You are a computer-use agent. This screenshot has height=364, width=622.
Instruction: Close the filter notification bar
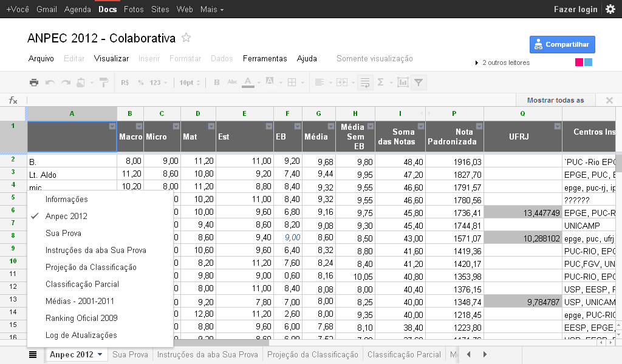pyautogui.click(x=610, y=100)
